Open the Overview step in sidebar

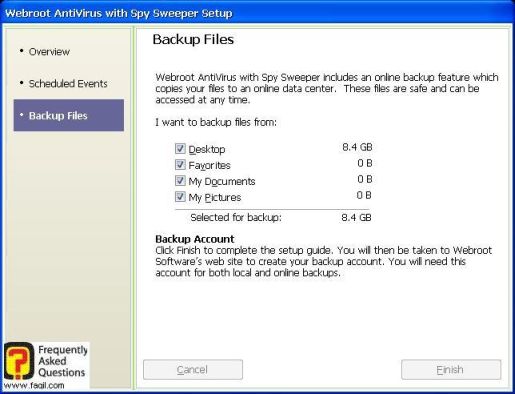(49, 52)
